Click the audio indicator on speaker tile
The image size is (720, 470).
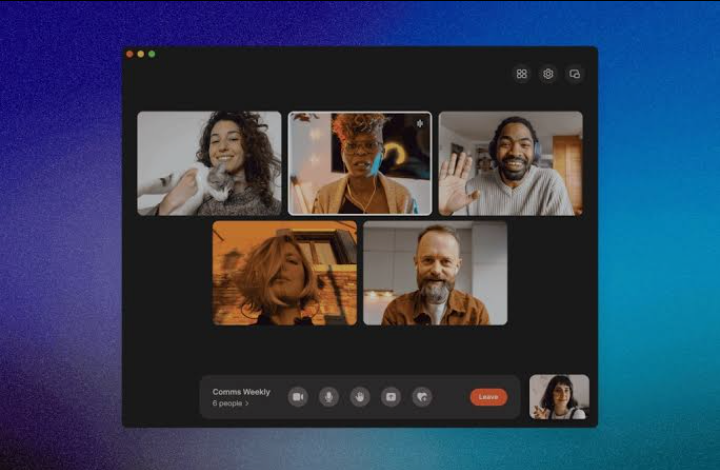point(420,123)
